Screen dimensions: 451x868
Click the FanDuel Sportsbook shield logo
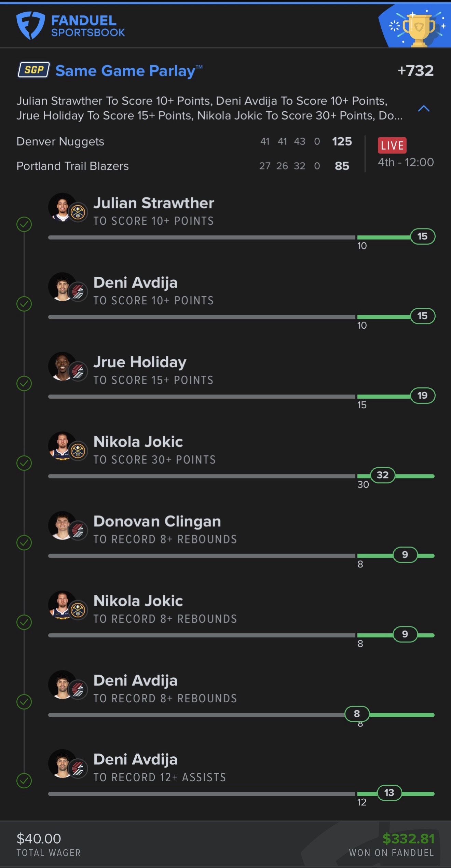tap(30, 26)
